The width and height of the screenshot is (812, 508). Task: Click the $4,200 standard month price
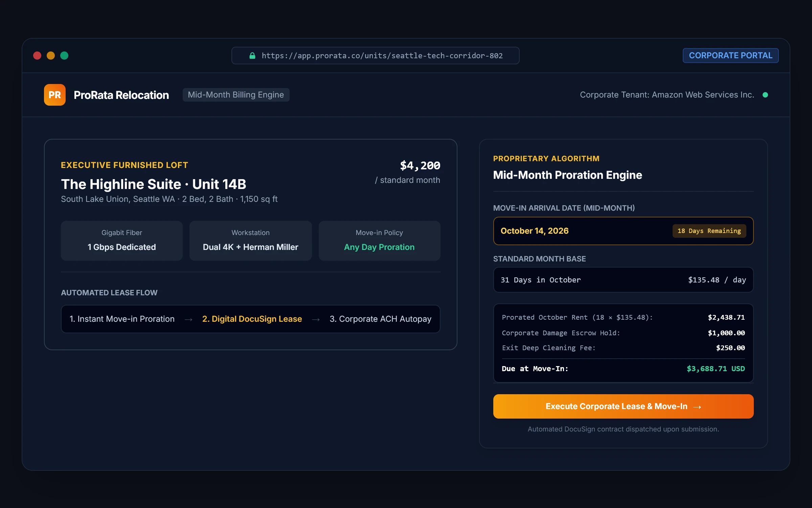pos(420,166)
